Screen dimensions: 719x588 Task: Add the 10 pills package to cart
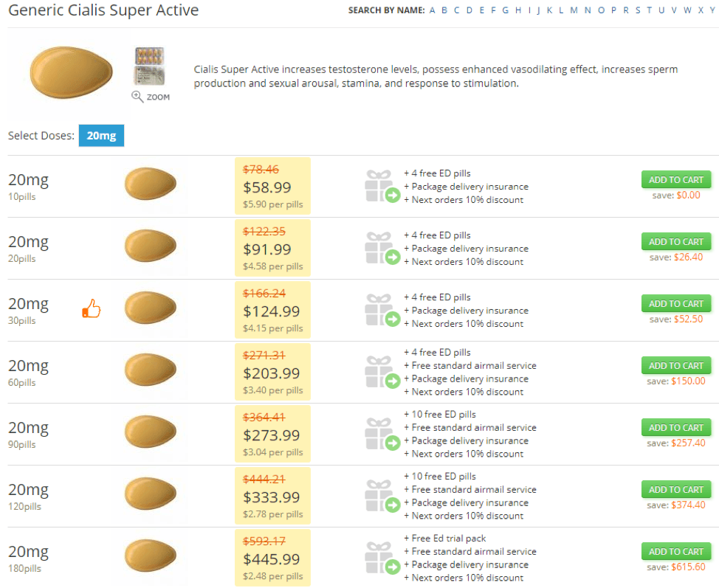676,180
